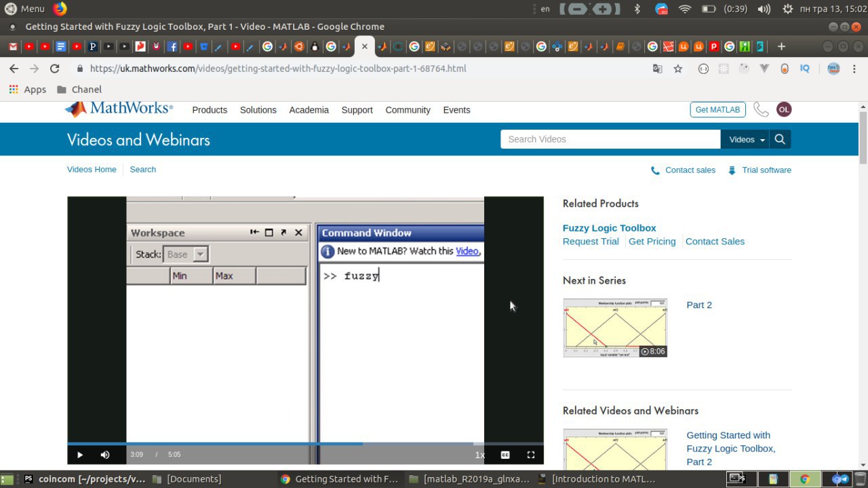Open the Academia menu
Viewport: 868px width, 488px height.
click(x=309, y=110)
